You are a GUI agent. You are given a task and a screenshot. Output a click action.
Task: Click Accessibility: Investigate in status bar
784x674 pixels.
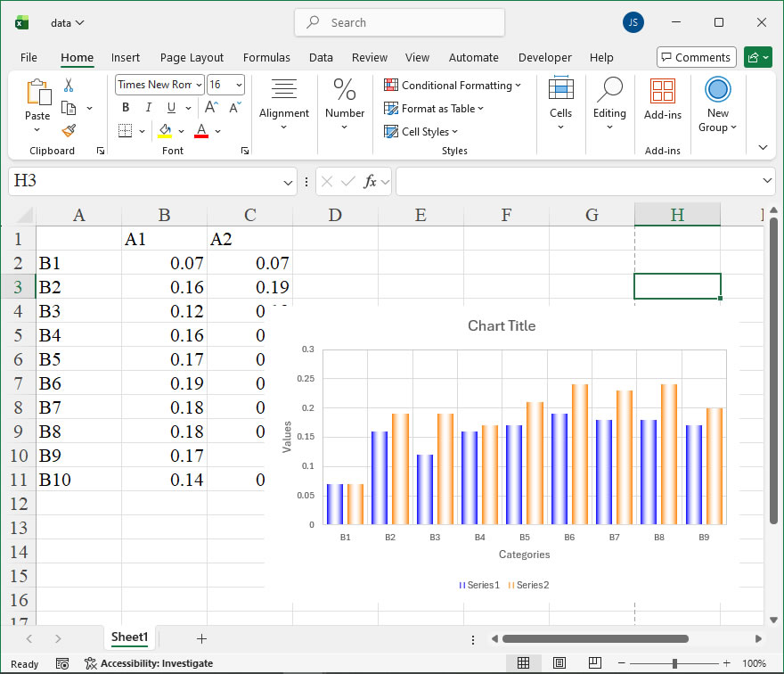(149, 663)
